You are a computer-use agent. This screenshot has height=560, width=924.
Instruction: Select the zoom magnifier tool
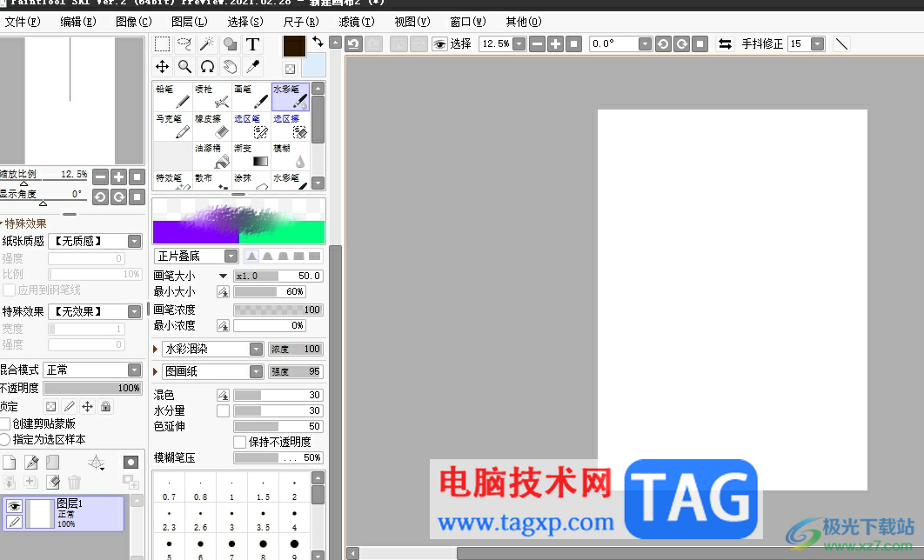pos(184,67)
